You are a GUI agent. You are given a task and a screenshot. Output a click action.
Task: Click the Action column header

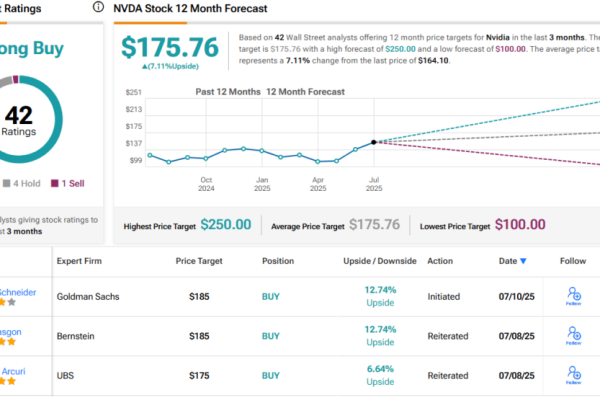(440, 261)
